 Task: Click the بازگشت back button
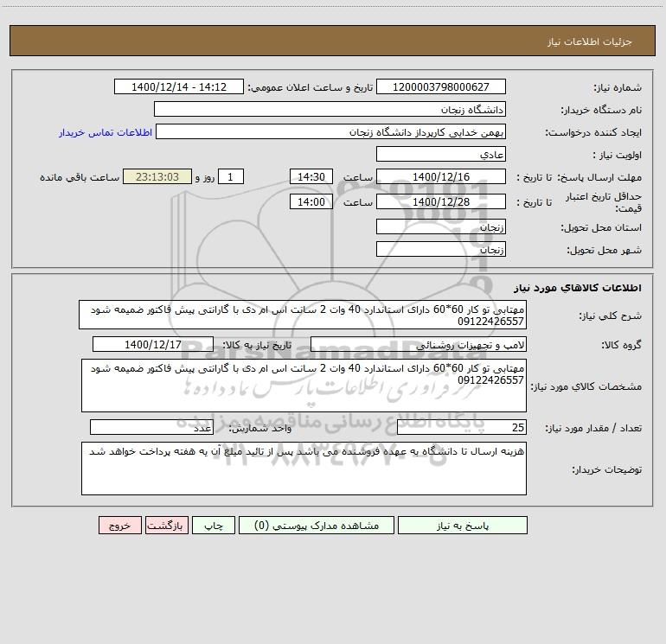click(x=166, y=526)
